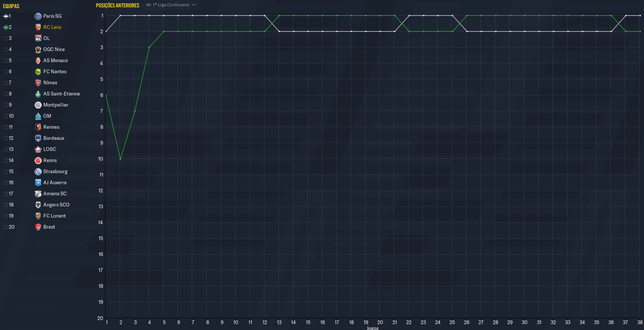Click the POSIÇÕES ANTERIORES heading
Viewport: 644px width, 330px height.
(118, 6)
